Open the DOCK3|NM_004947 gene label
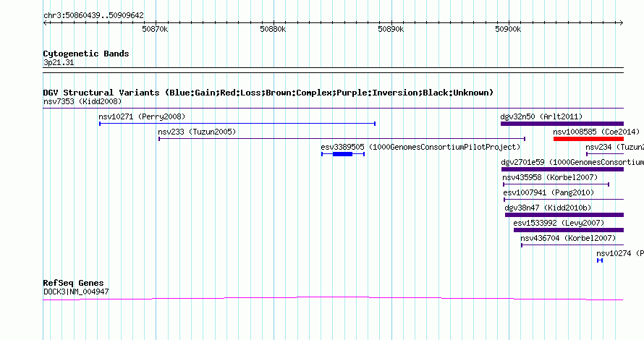644x340 pixels. (76, 292)
